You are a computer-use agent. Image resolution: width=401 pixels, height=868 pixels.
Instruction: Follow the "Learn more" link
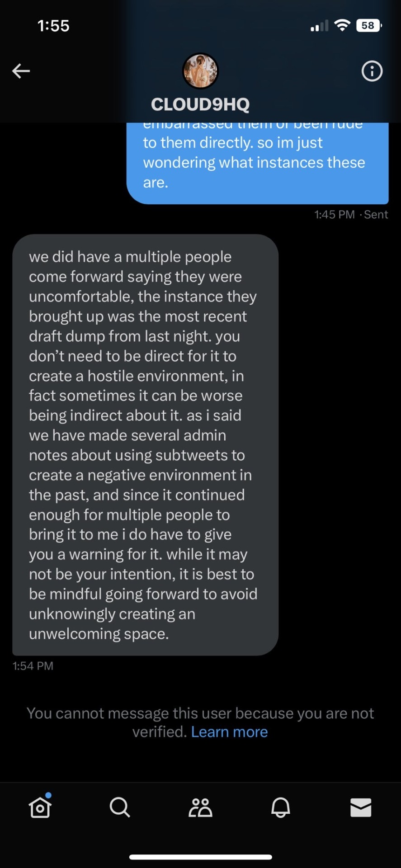pyautogui.click(x=229, y=732)
